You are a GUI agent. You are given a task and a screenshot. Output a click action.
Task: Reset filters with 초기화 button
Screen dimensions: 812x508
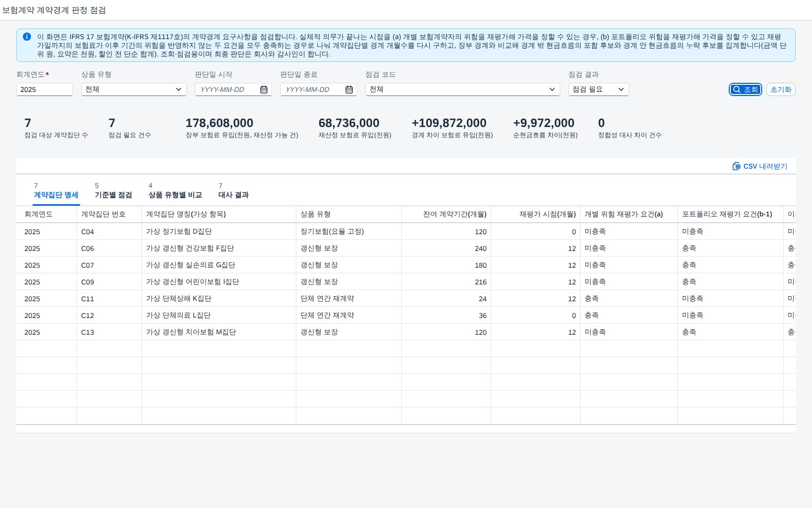pos(781,89)
